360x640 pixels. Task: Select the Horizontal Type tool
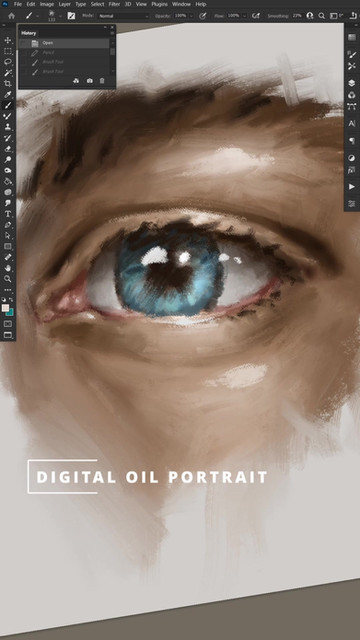click(7, 214)
